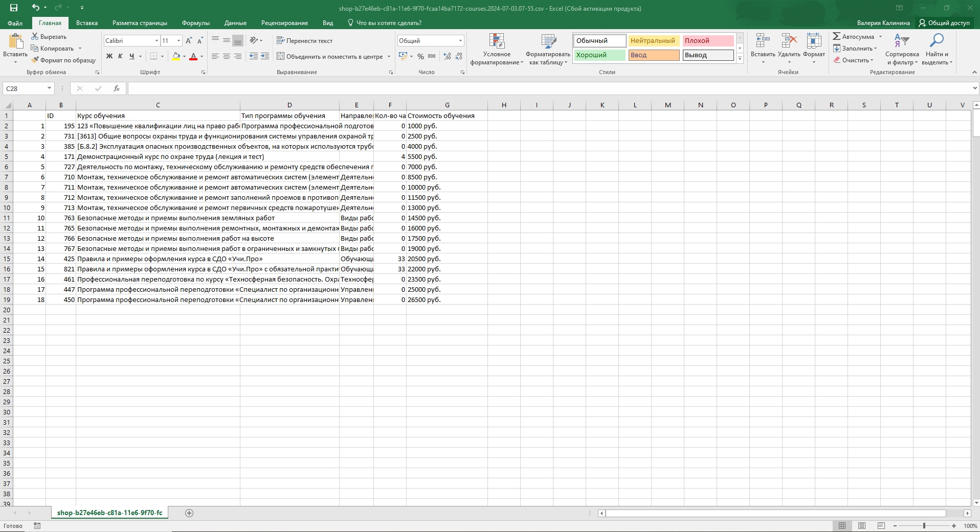Open Copy (Копировать) dropdown arrow

pos(80,49)
